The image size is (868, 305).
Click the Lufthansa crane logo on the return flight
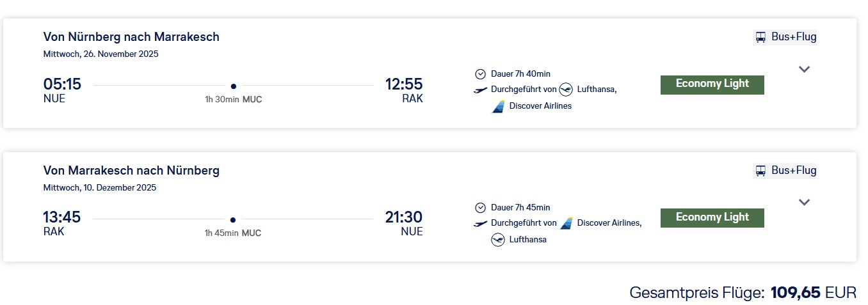[498, 240]
